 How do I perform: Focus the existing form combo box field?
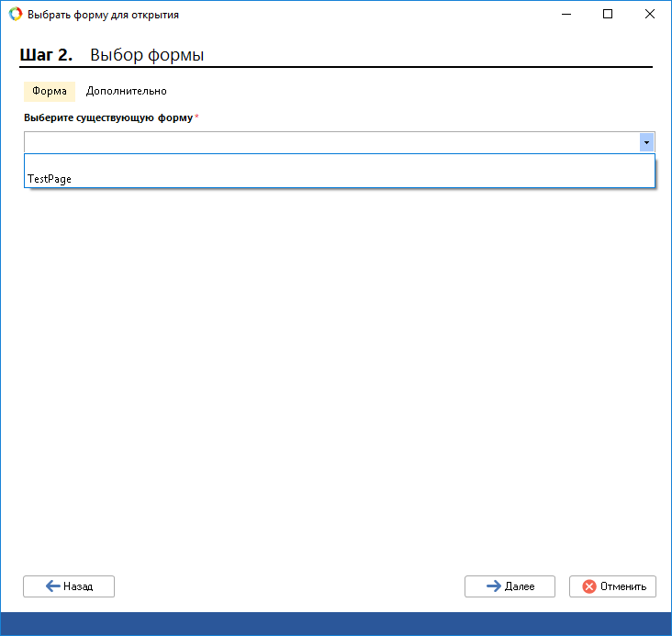(330, 142)
